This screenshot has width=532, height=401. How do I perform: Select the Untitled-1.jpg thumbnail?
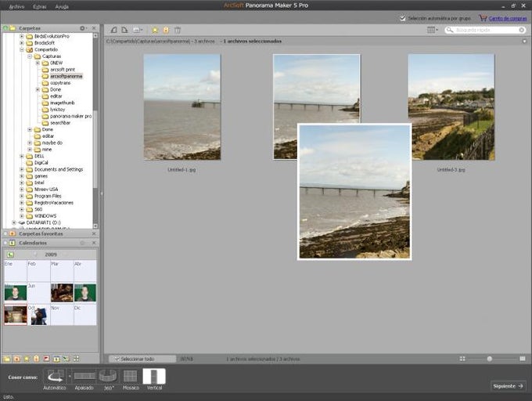182,107
